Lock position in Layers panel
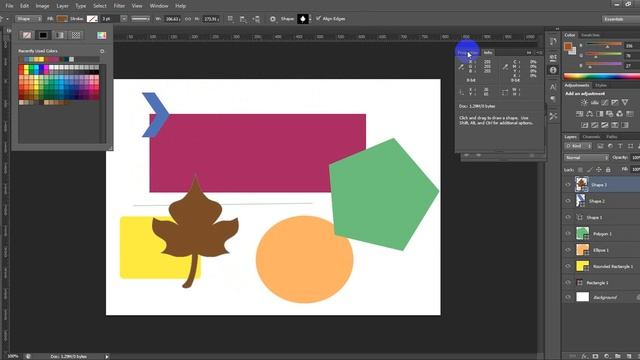Image resolution: width=640 pixels, height=360 pixels. (x=599, y=170)
